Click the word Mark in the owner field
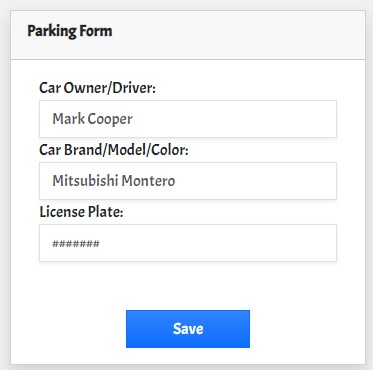This screenshot has width=373, height=370. pyautogui.click(x=68, y=119)
